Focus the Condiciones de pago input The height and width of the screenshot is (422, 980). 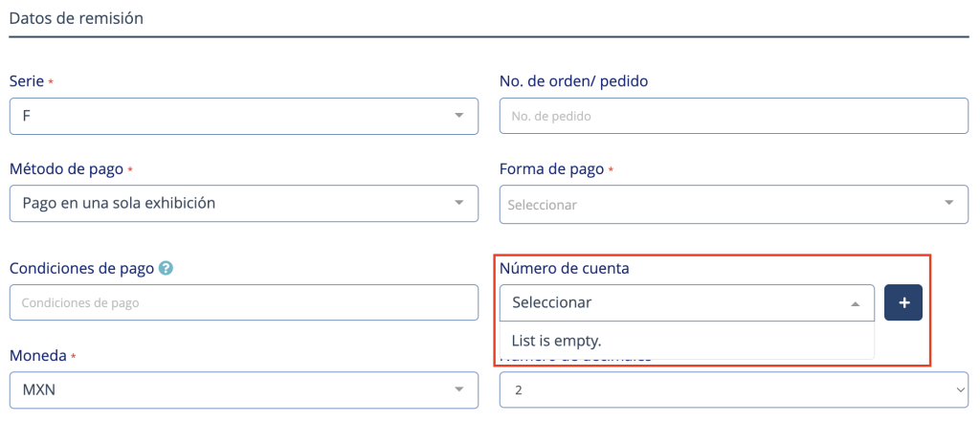(x=243, y=302)
